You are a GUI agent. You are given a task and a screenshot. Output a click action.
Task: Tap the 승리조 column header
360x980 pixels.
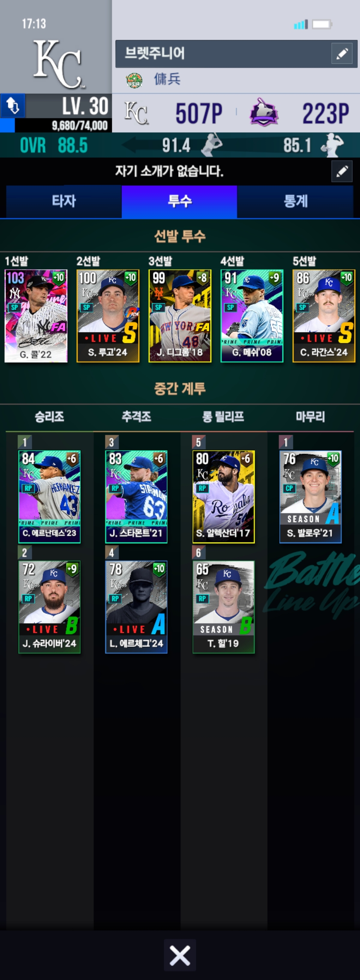pos(49,417)
